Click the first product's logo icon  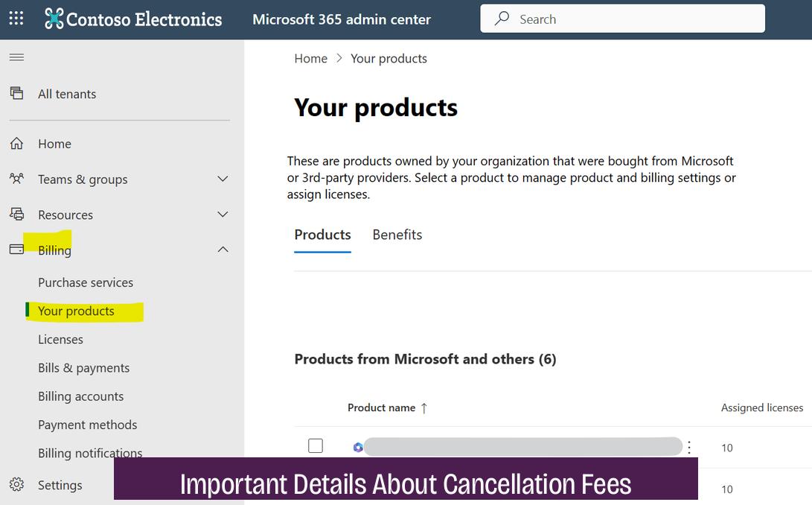(358, 447)
